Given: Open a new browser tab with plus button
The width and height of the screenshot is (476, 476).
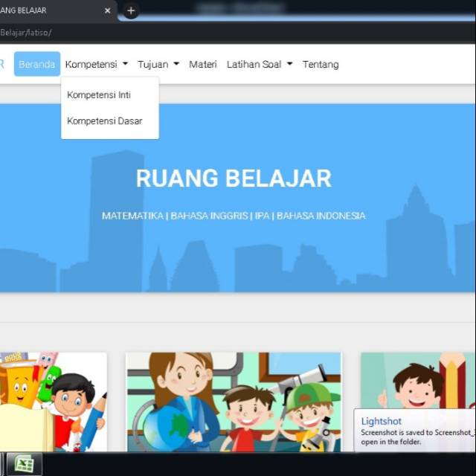Looking at the screenshot, I should [131, 10].
